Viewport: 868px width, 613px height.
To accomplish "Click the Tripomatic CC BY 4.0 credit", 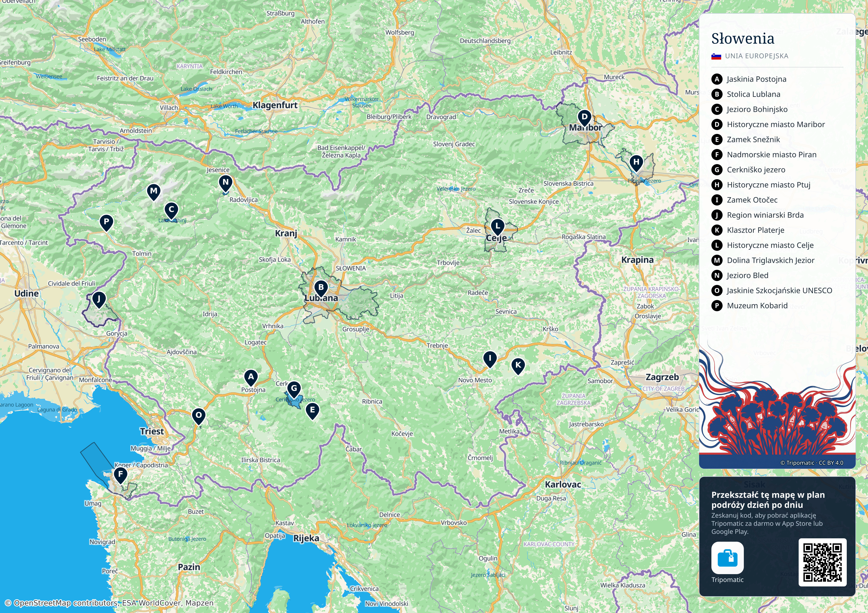I will (x=812, y=463).
